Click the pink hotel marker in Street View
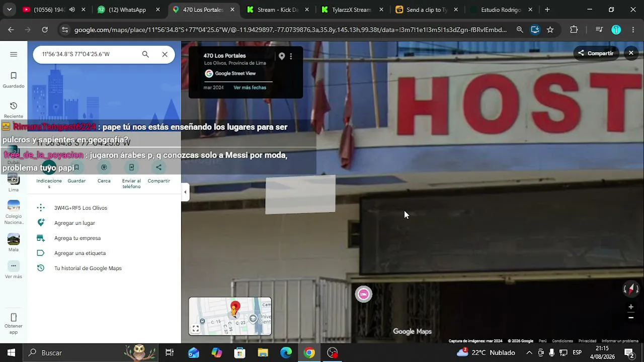Screen dimensions: 644x362 [x=363, y=294]
